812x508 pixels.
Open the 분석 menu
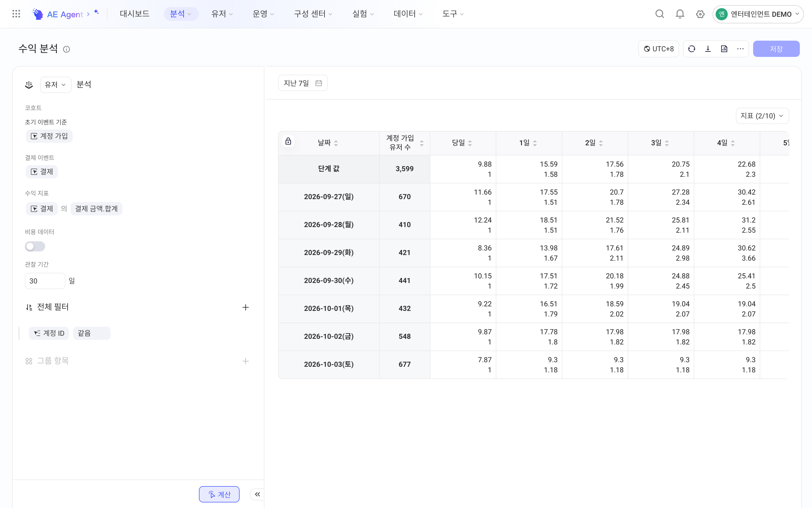[x=181, y=14]
